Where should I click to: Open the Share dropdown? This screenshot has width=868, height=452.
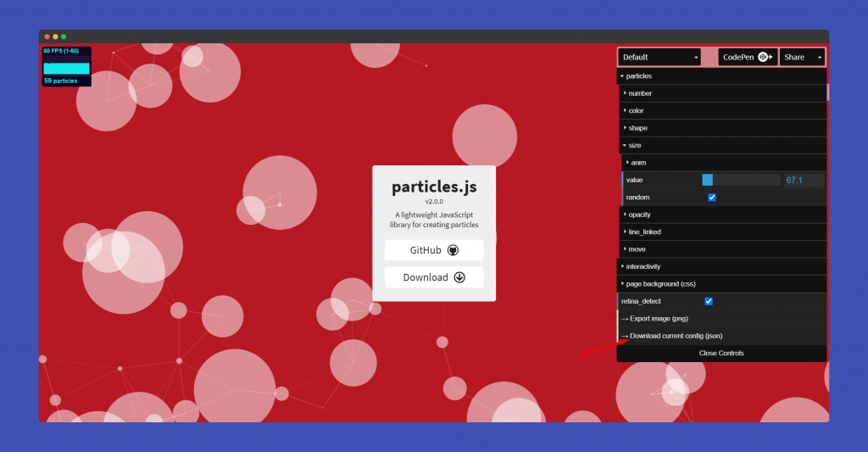point(802,57)
